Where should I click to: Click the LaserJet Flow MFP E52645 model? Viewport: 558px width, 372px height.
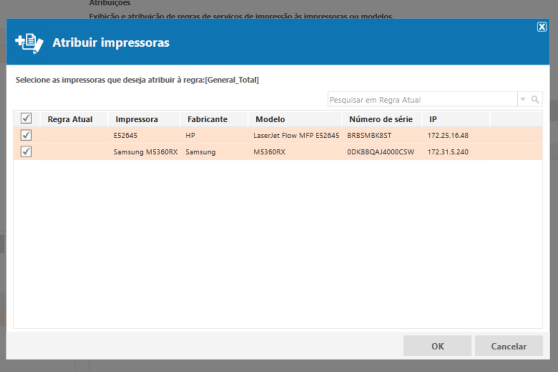click(296, 136)
